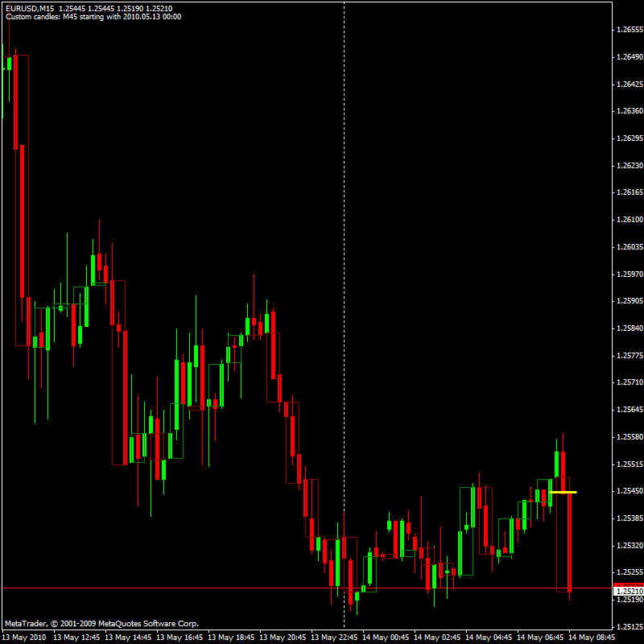Select the yellow horizontal marker near 1.25450
Viewport: 644px width, 644px height.
(563, 492)
